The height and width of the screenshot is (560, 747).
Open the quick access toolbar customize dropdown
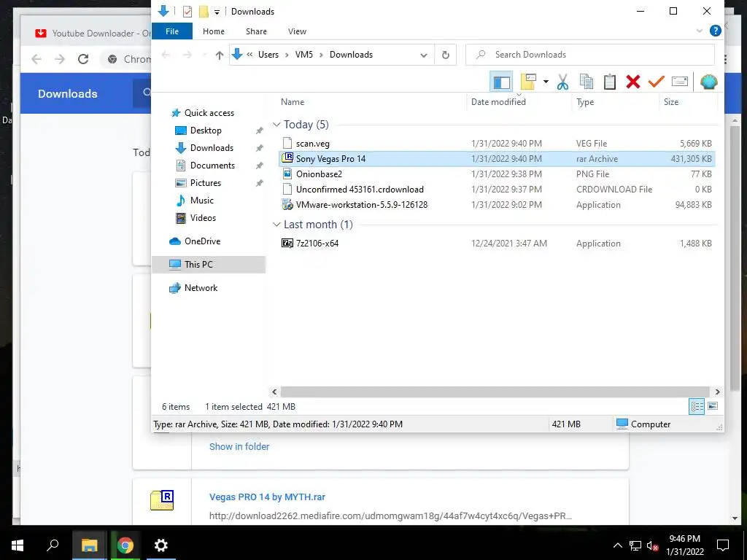(x=217, y=12)
